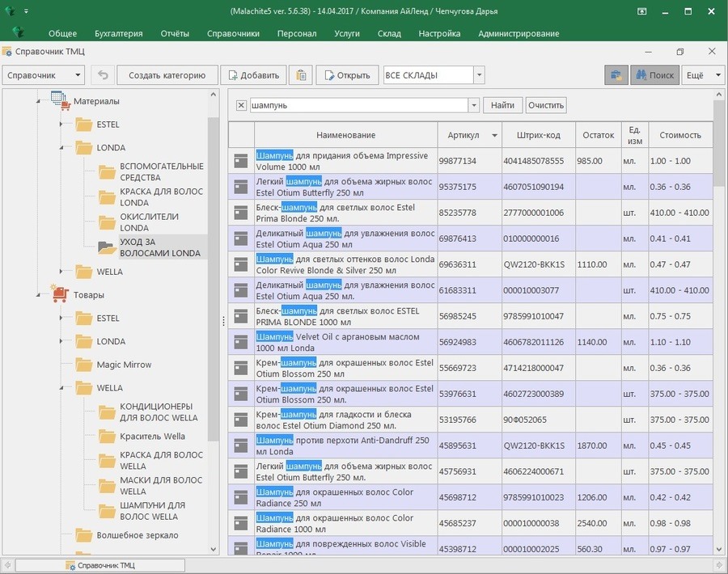Click the undo arrow toolbar button
The width and height of the screenshot is (728, 574).
coord(103,75)
